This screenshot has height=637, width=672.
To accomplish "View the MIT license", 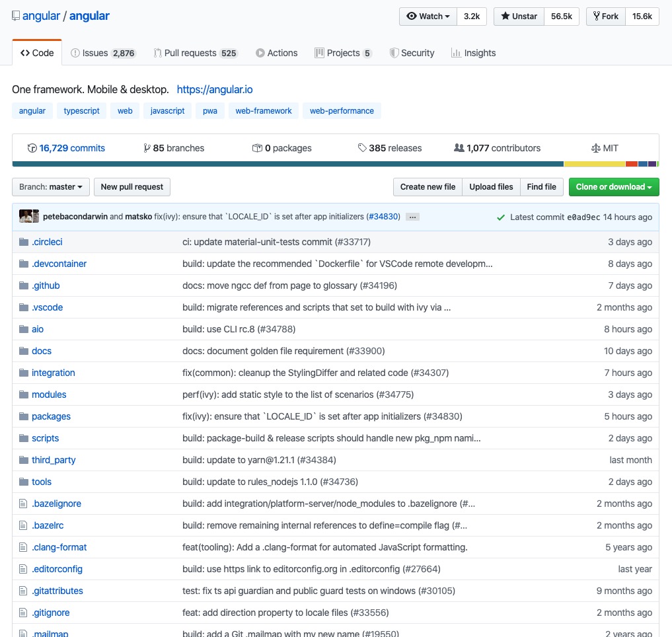I will [x=605, y=148].
